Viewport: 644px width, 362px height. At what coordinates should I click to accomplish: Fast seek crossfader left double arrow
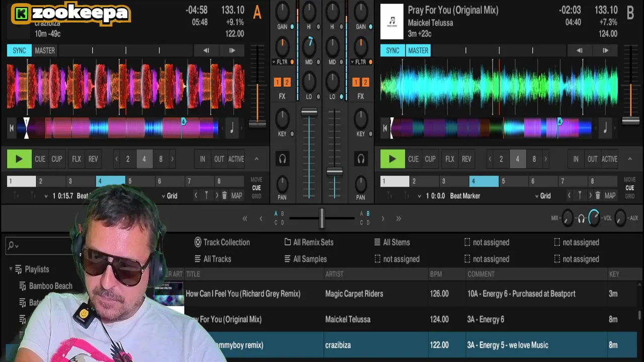(x=245, y=218)
